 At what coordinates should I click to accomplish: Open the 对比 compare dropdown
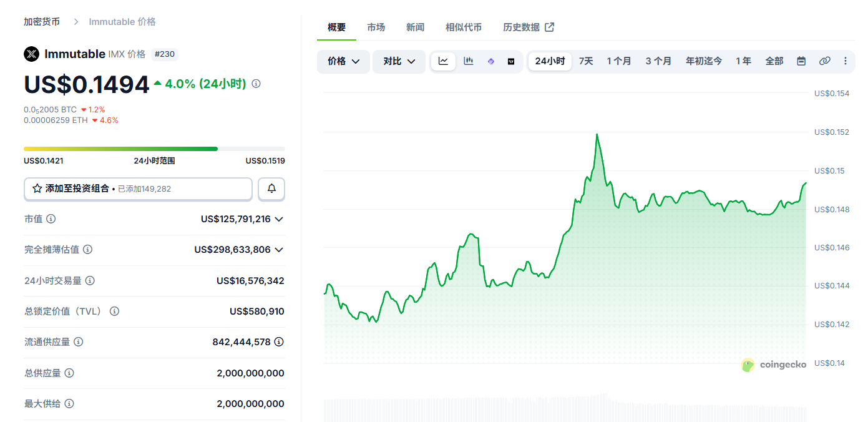(399, 61)
